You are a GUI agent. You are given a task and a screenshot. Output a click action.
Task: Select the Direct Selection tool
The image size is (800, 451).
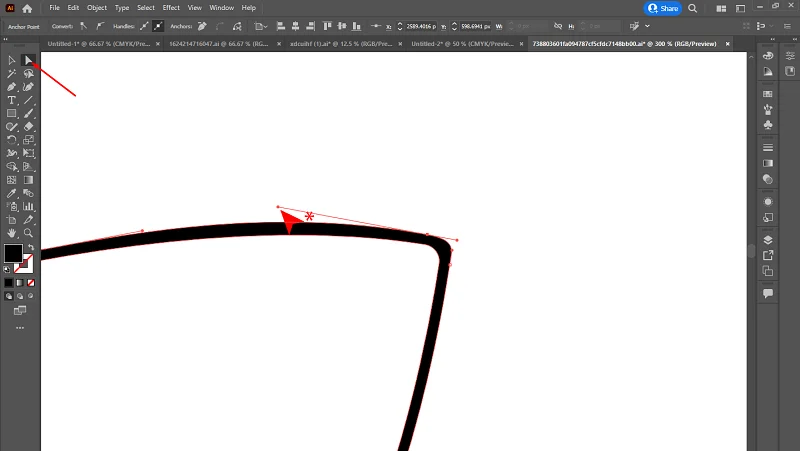[x=29, y=60]
